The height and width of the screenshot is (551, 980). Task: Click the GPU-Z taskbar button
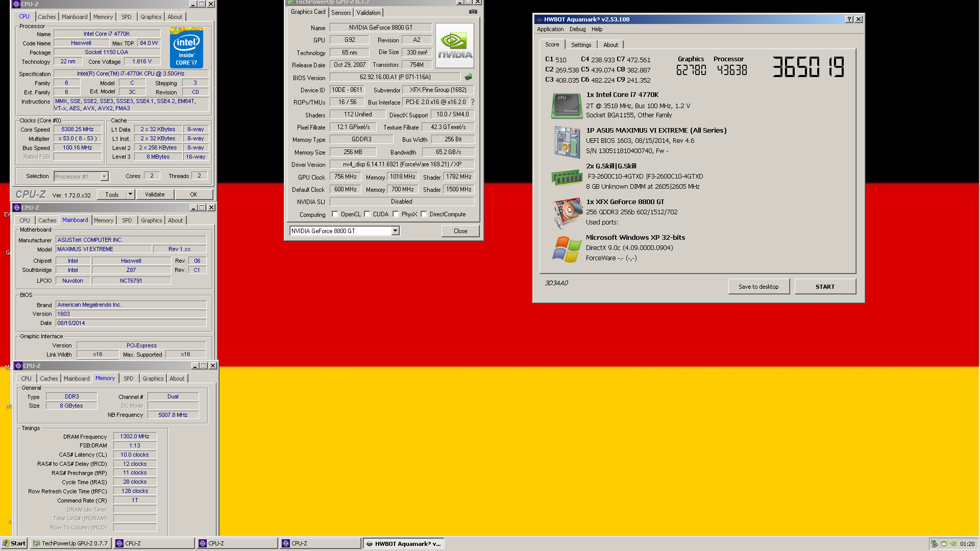71,543
